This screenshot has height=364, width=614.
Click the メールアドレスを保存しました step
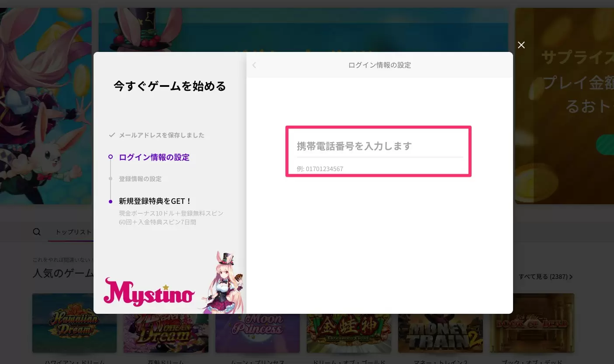coord(161,135)
